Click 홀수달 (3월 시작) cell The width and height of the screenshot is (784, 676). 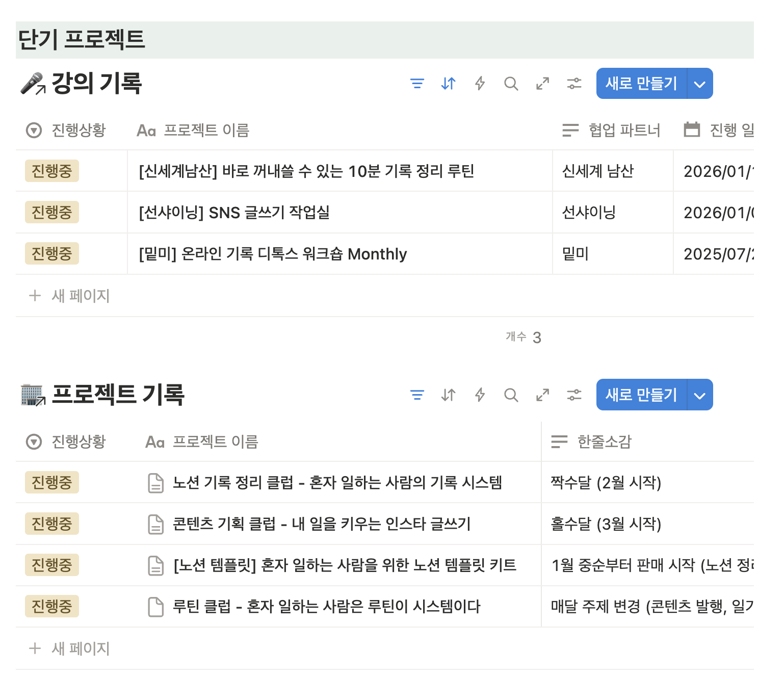coord(647,524)
